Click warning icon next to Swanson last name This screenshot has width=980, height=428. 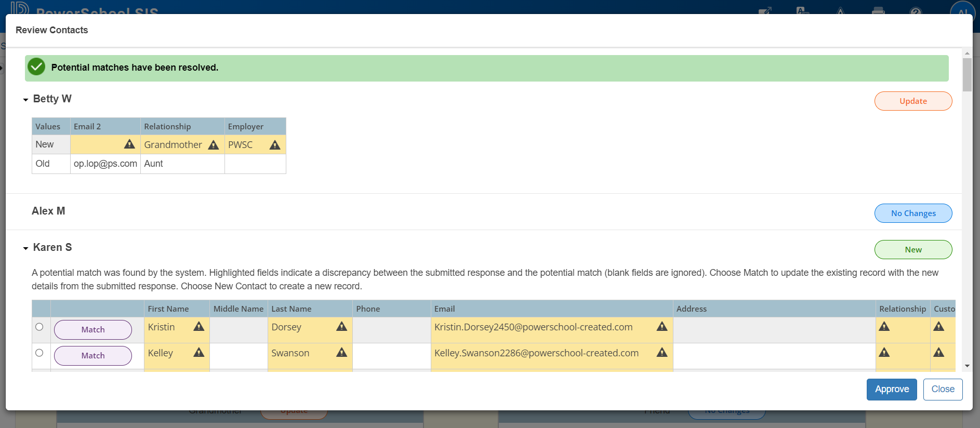tap(341, 353)
